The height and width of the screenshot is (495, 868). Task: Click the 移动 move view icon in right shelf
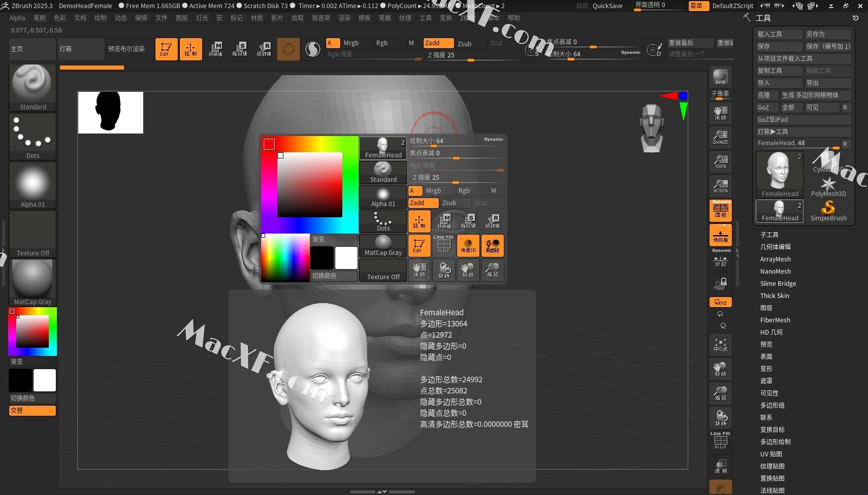720,369
